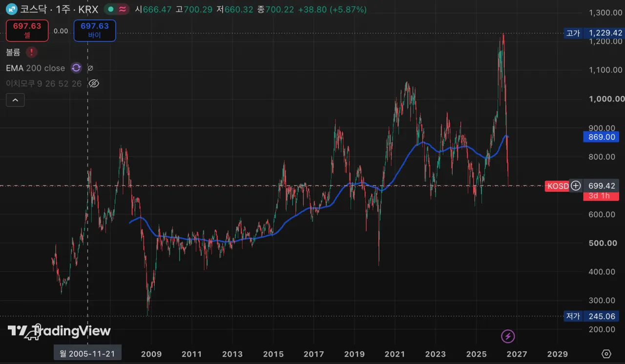Select the 이치모쿠 9 26 52 26 legend
The height and width of the screenshot is (364, 625).
[44, 83]
